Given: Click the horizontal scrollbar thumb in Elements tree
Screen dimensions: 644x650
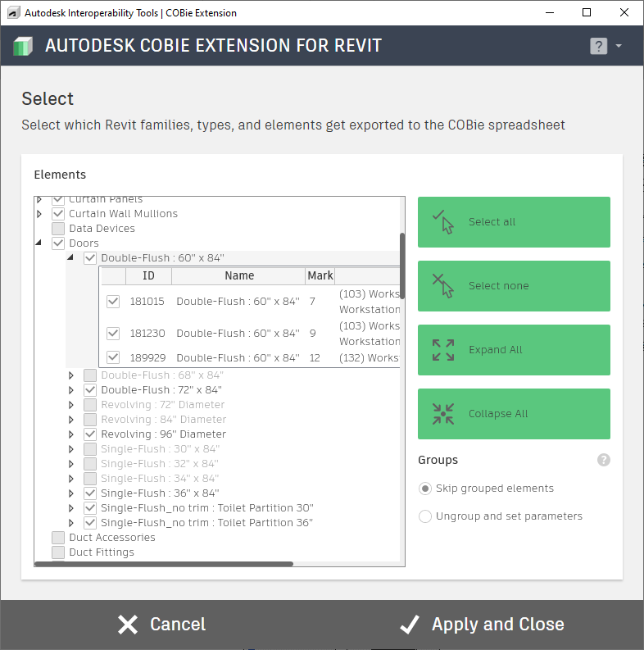Looking at the screenshot, I should coord(164,564).
